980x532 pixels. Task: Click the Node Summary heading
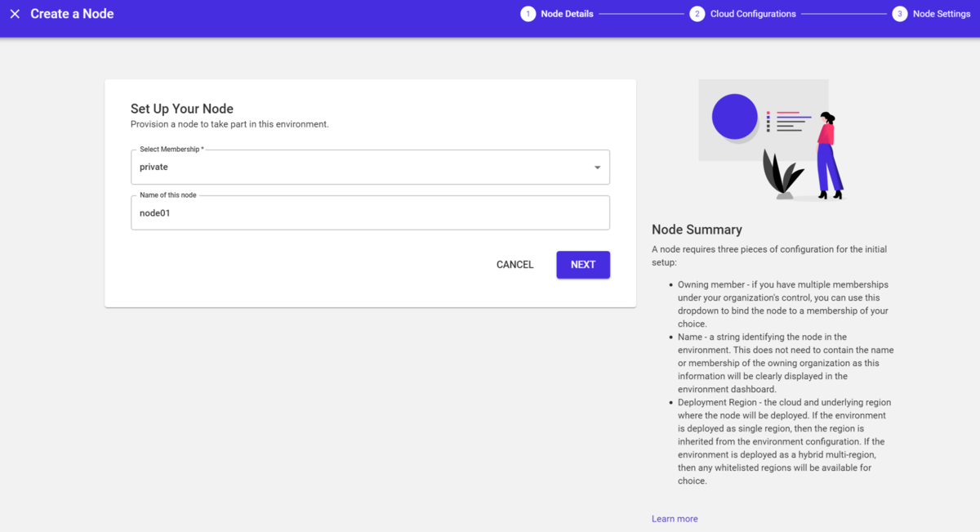[x=697, y=230]
